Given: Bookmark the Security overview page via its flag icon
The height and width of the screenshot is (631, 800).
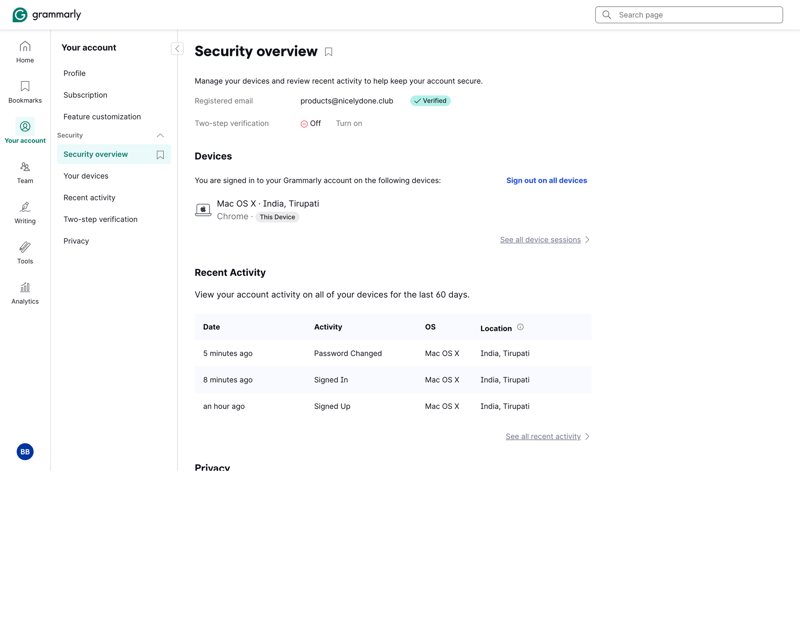Looking at the screenshot, I should click(328, 50).
